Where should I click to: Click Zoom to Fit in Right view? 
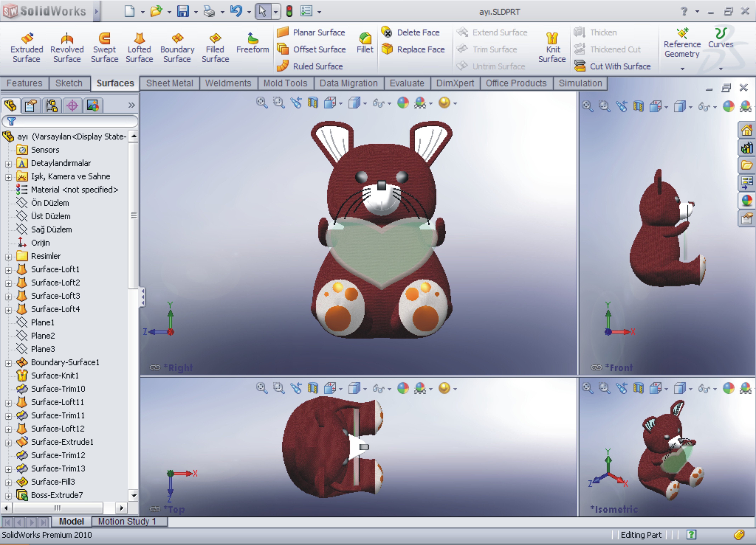click(261, 103)
